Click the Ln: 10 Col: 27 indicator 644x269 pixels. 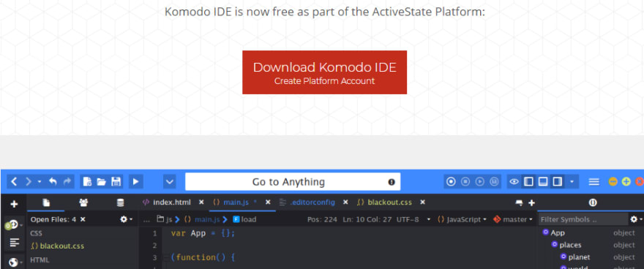click(367, 219)
